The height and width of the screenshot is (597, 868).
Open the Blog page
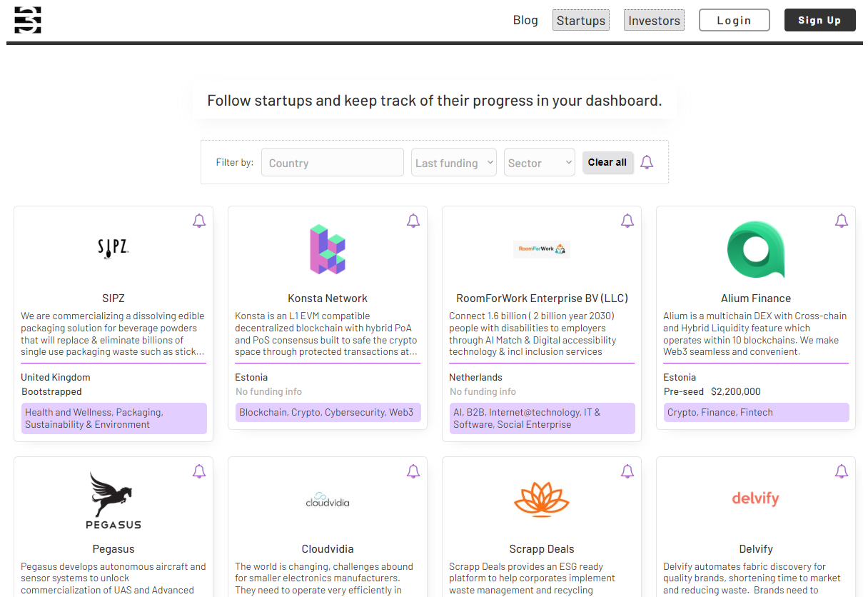point(525,20)
